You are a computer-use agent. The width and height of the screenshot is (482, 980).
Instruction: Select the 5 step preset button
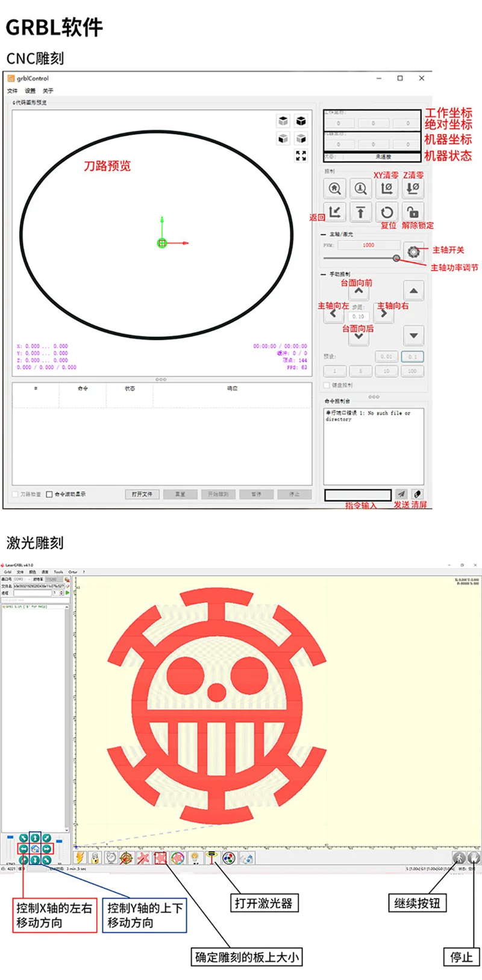tap(360, 371)
